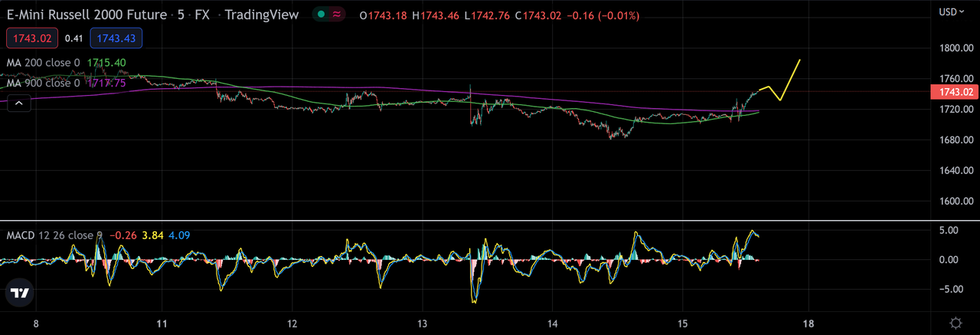Select the MA 200 close 0 indicator legend

pyautogui.click(x=44, y=62)
